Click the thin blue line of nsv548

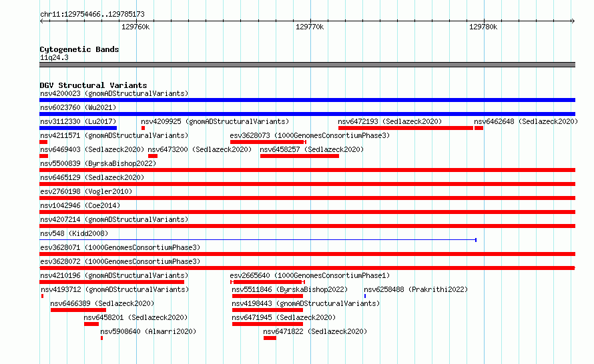tap(258, 240)
